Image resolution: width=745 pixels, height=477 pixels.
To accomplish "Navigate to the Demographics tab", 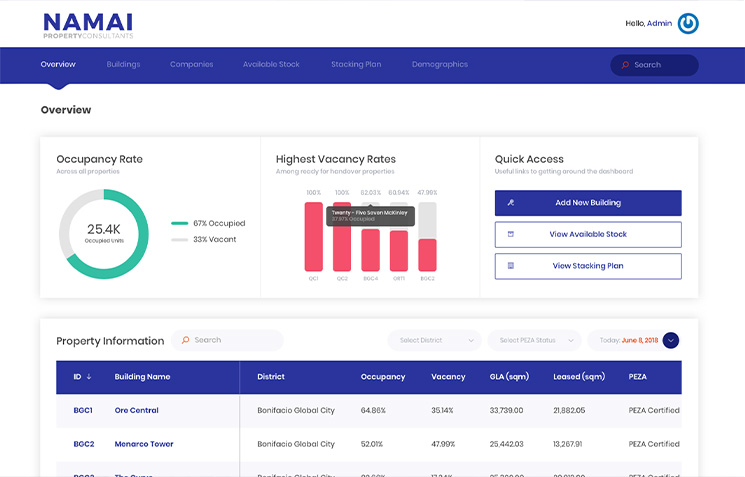I will [x=439, y=65].
